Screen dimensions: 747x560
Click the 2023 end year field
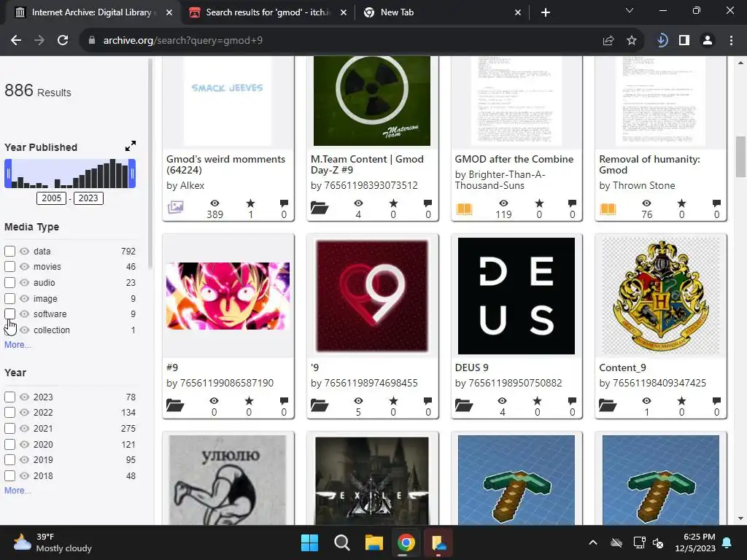(x=88, y=198)
